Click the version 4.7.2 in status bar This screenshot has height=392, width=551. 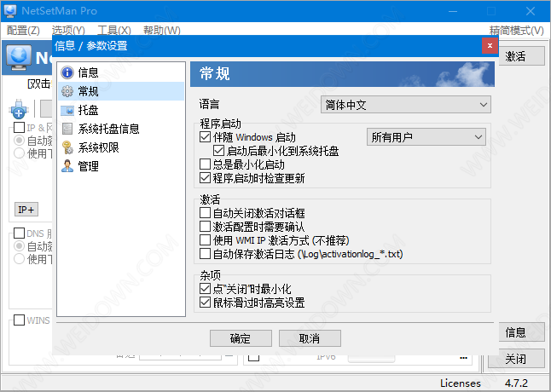coord(516,383)
